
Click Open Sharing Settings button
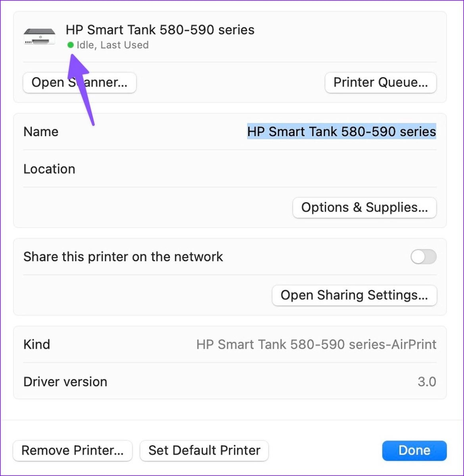pos(354,295)
